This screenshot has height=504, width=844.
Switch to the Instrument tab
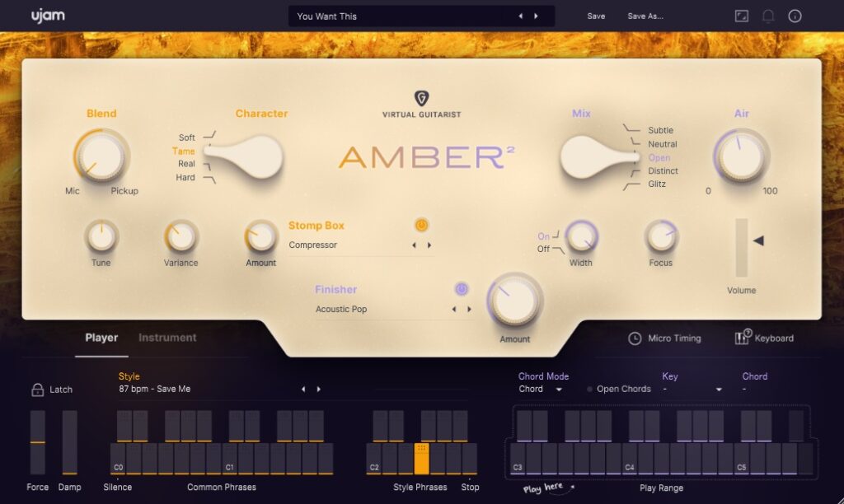pyautogui.click(x=167, y=338)
